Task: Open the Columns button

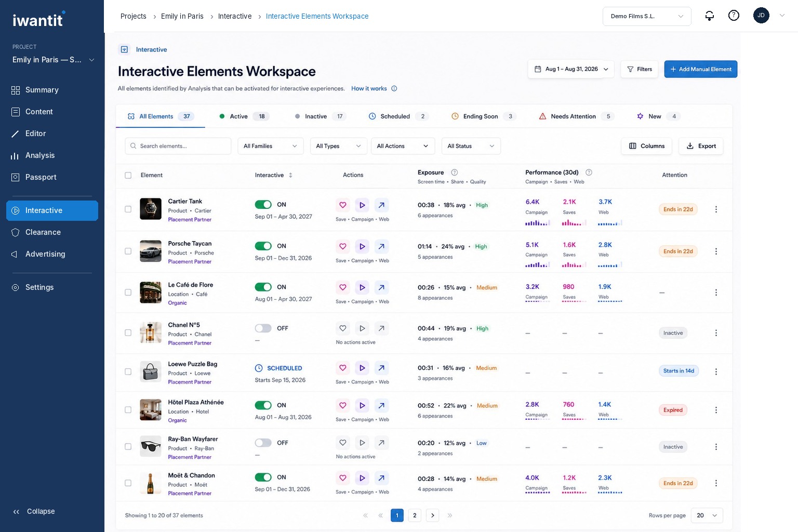Action: pos(647,146)
